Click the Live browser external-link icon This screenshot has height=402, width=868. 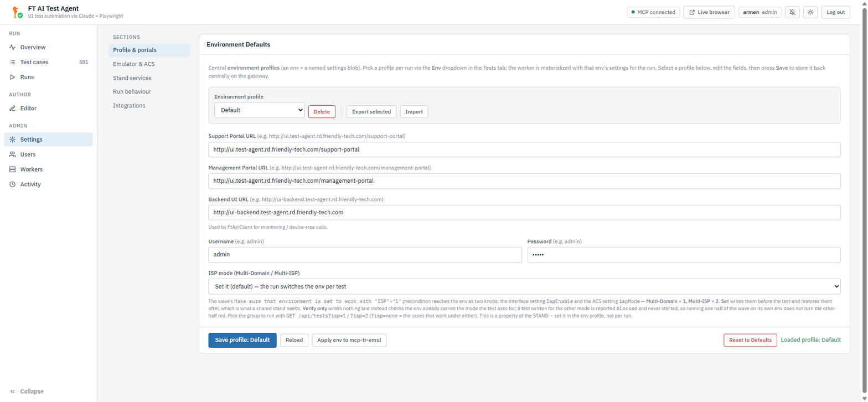click(x=692, y=12)
